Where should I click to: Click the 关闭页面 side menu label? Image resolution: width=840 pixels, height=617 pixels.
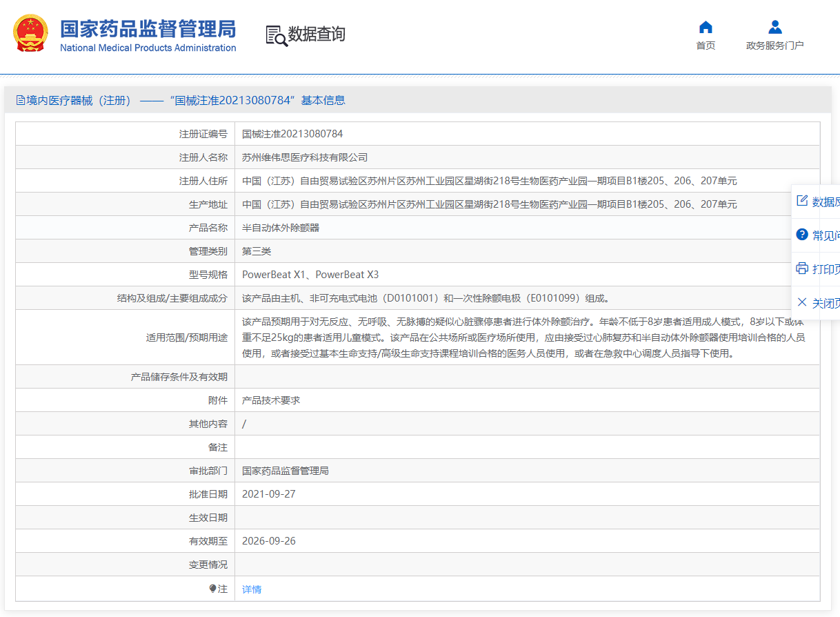click(826, 303)
